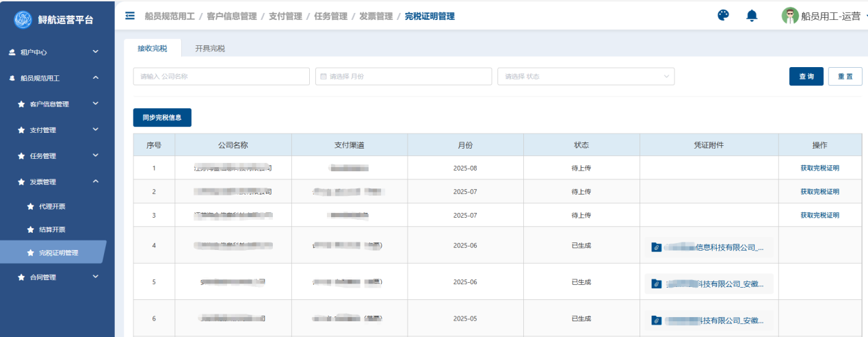
Task: Focus the 公司名称 input field
Action: pos(221,77)
